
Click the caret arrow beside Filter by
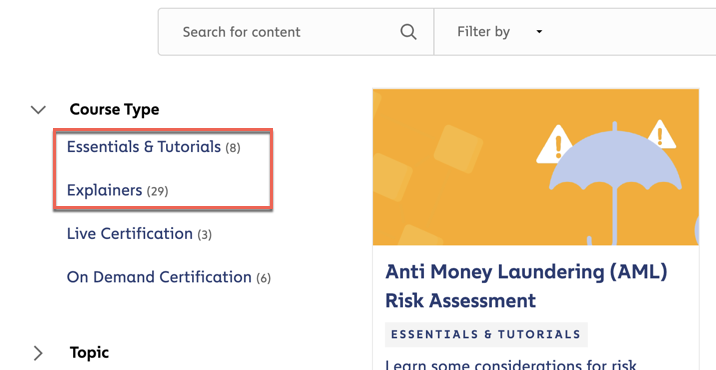(x=539, y=32)
